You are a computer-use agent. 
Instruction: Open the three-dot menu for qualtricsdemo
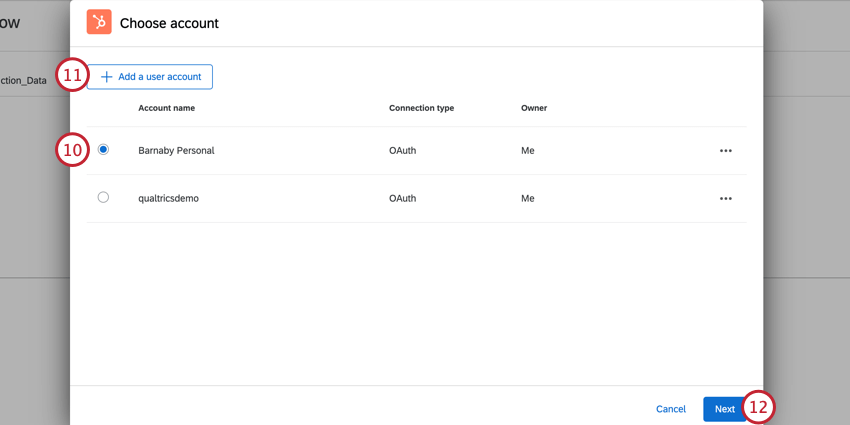(x=725, y=199)
